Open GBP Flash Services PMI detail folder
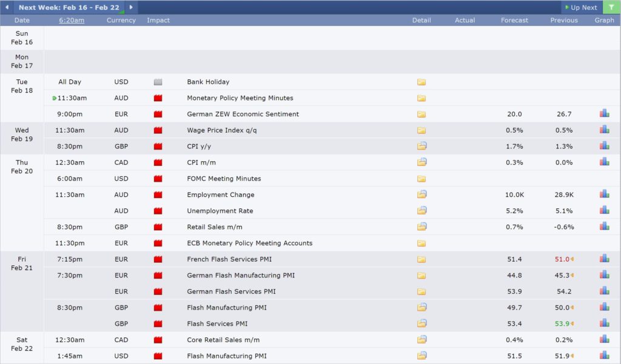 [422, 323]
